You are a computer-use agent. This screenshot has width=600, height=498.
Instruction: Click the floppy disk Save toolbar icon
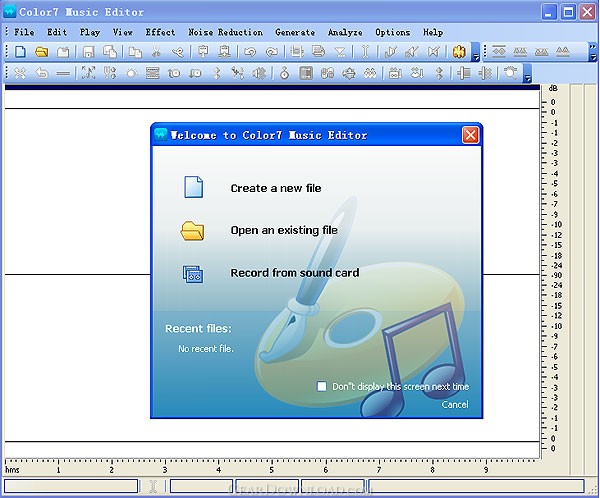pyautogui.click(x=88, y=52)
